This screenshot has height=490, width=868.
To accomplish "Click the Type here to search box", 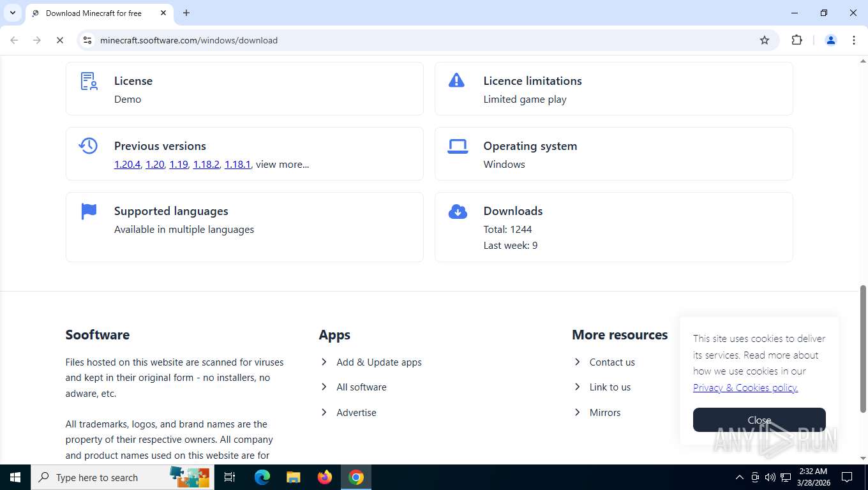I will click(121, 477).
